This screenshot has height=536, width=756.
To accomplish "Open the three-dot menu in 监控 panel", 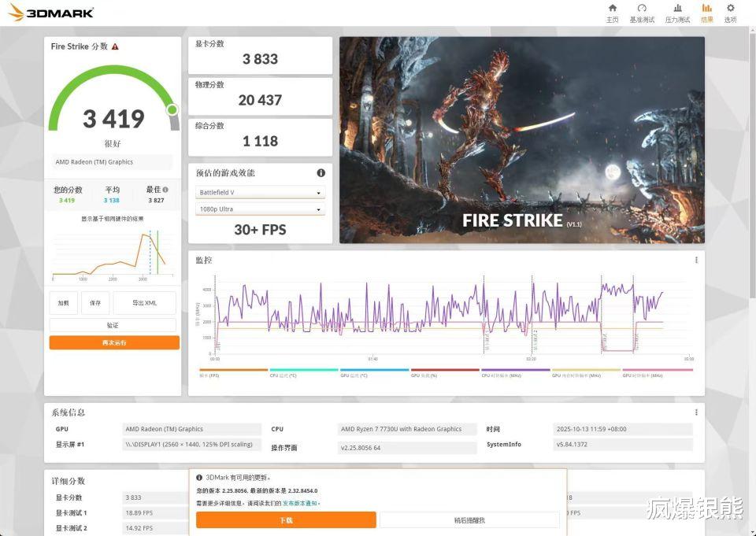I will click(x=696, y=260).
